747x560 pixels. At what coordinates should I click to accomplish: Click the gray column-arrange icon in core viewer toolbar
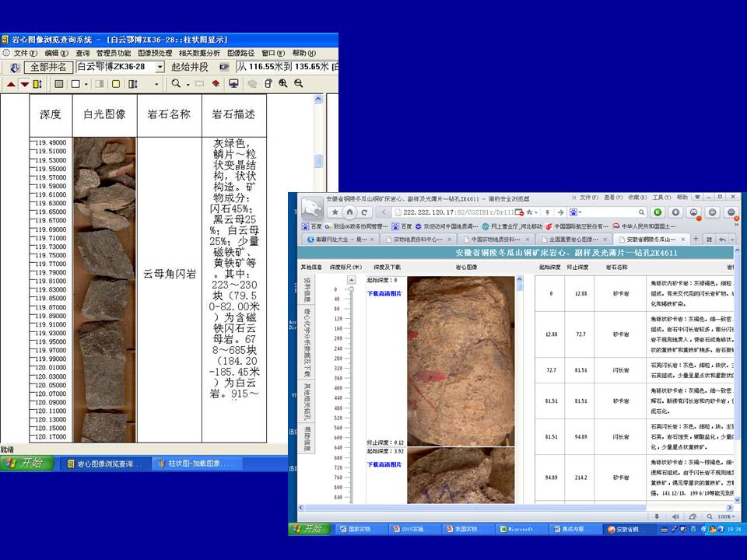(133, 84)
